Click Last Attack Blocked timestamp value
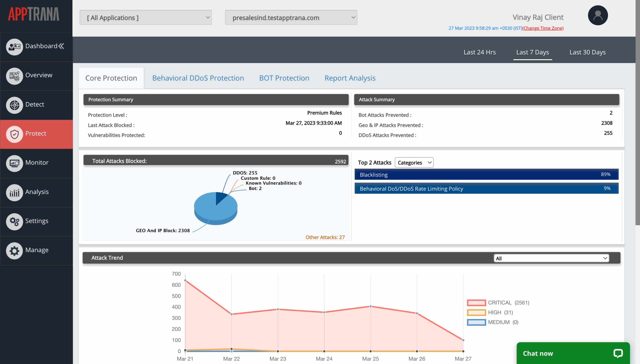The width and height of the screenshot is (640, 364). [x=313, y=123]
